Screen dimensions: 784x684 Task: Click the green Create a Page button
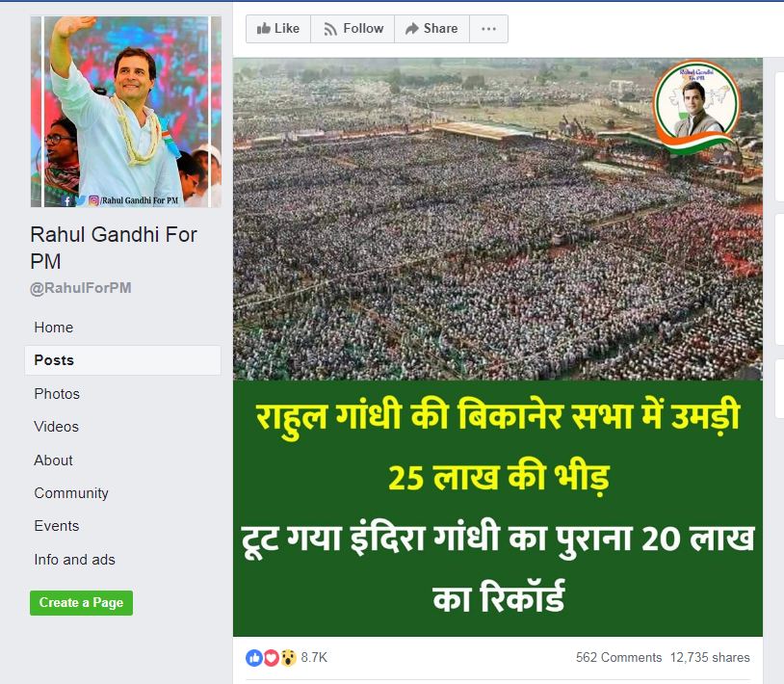pos(81,602)
